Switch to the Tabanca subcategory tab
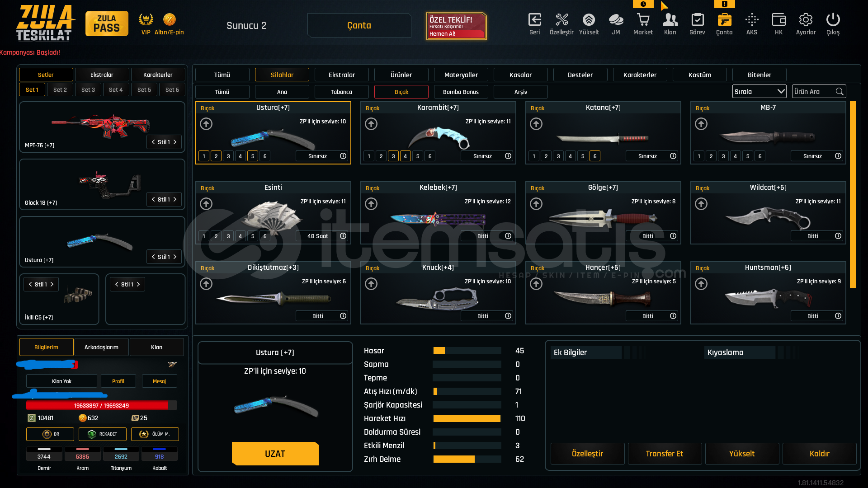 pyautogui.click(x=341, y=92)
